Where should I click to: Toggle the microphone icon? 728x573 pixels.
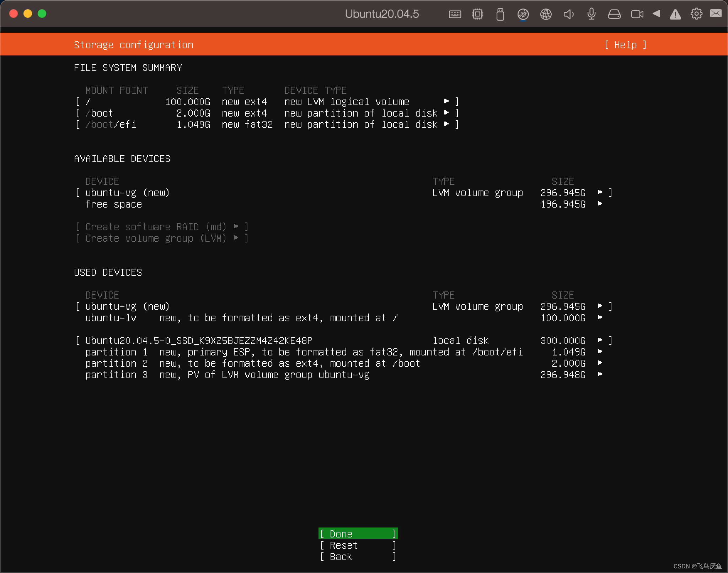(591, 14)
